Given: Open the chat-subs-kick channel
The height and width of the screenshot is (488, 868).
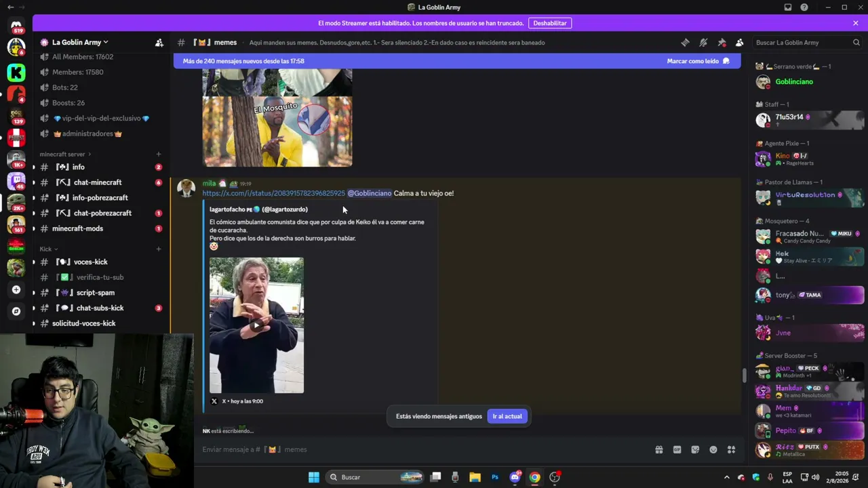Looking at the screenshot, I should 100,308.
